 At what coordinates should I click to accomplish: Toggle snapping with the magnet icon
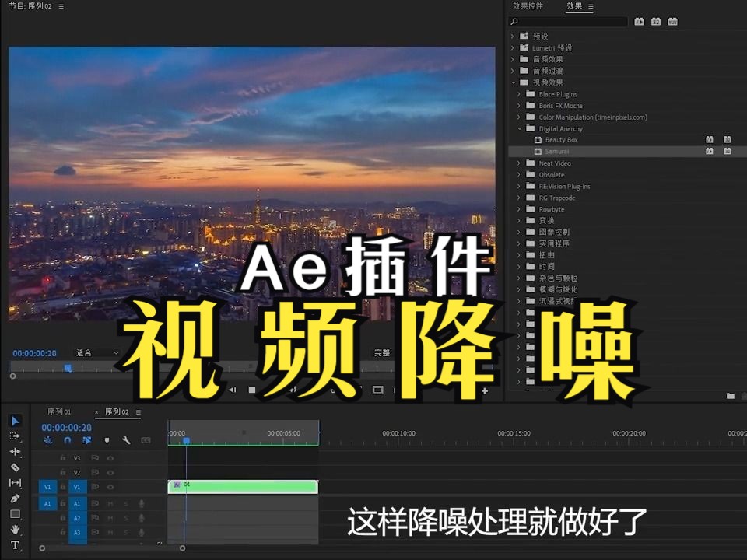point(68,440)
